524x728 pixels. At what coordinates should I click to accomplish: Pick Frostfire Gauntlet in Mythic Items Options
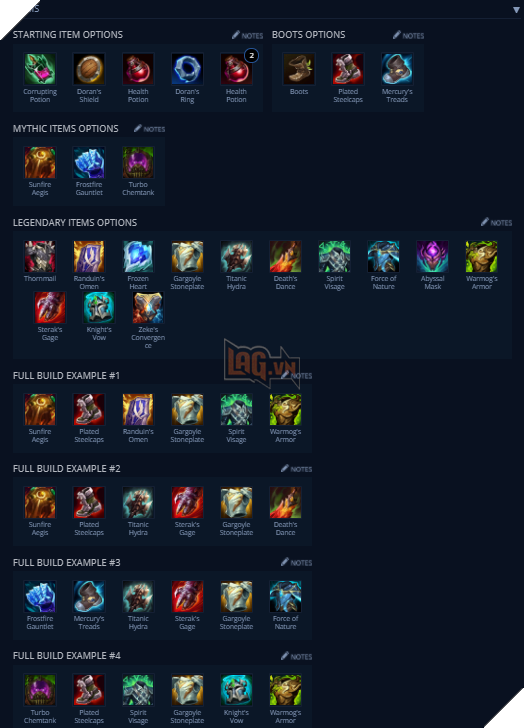[x=89, y=162]
